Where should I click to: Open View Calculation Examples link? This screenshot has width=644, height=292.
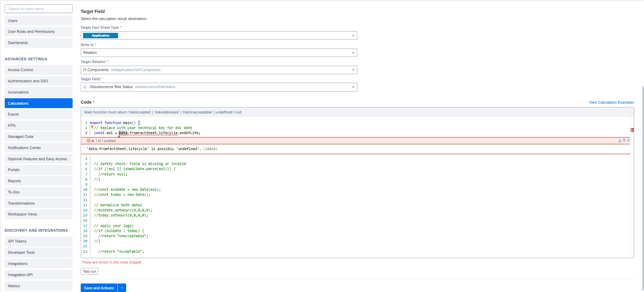(611, 102)
